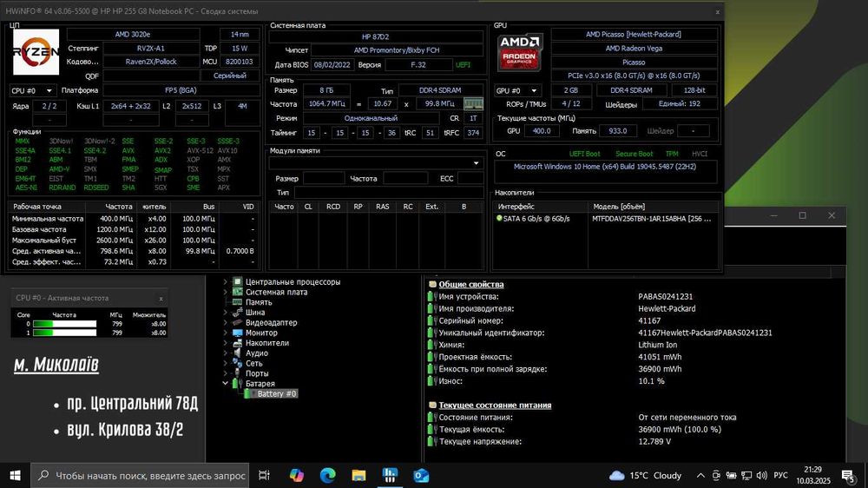Click the memory module Размер field
Viewport: 868px width, 488px height.
pos(324,178)
